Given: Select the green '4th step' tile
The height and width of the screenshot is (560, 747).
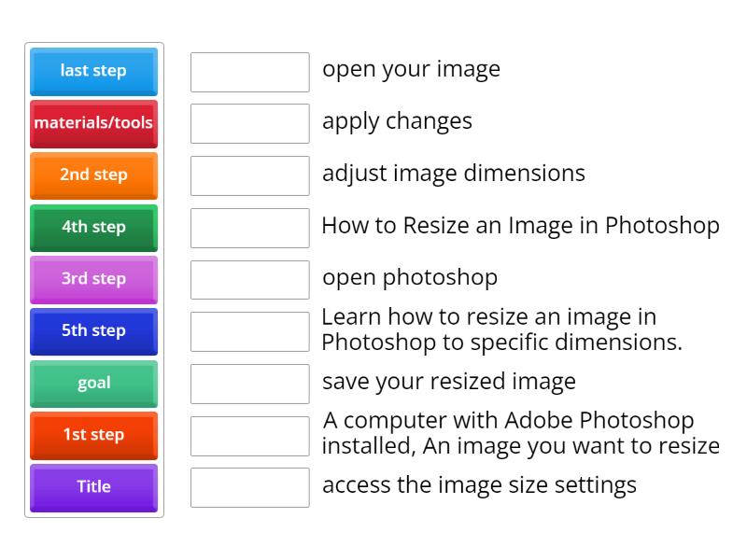Looking at the screenshot, I should pos(93,227).
